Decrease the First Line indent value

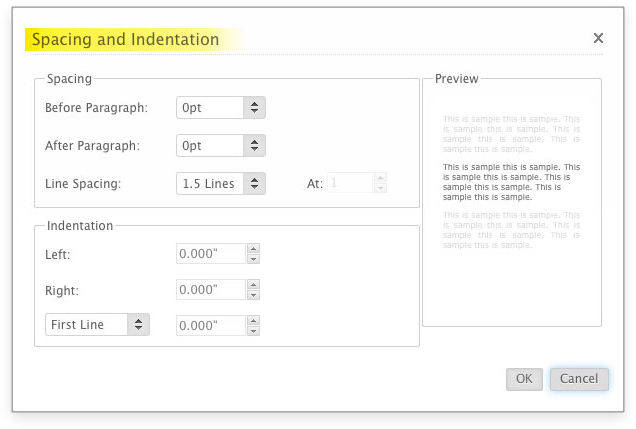coord(253,331)
